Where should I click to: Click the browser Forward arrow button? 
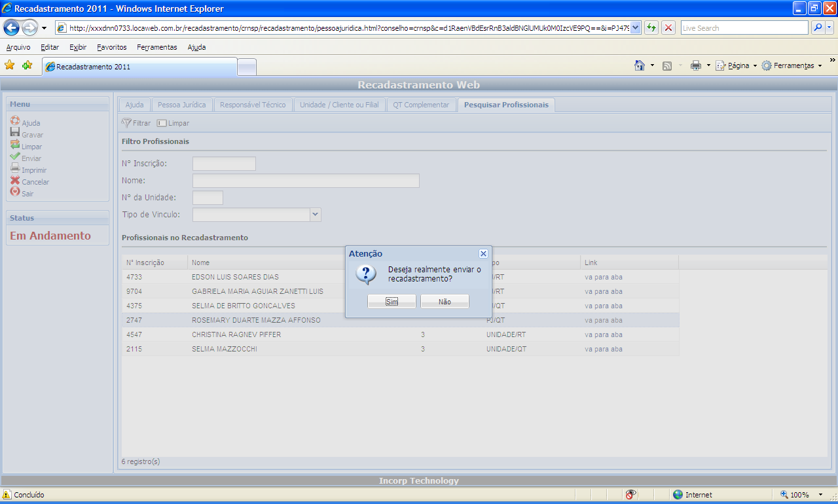point(29,27)
